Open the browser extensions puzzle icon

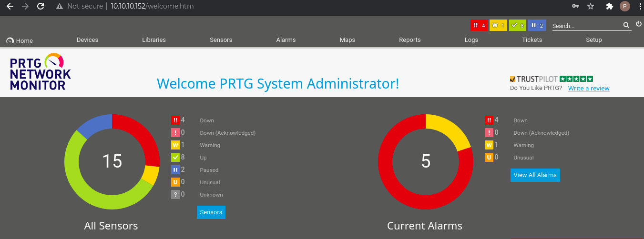pyautogui.click(x=609, y=6)
